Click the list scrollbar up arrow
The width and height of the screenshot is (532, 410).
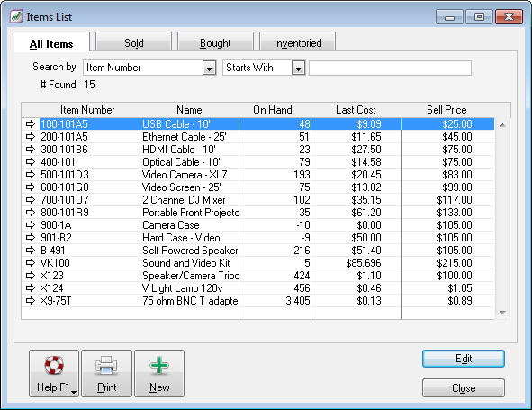[502, 125]
